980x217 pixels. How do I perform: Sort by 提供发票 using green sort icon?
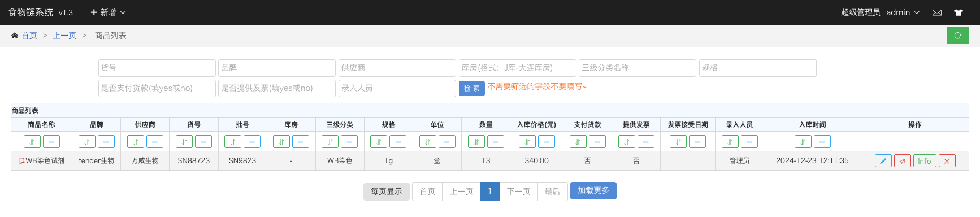click(x=627, y=142)
